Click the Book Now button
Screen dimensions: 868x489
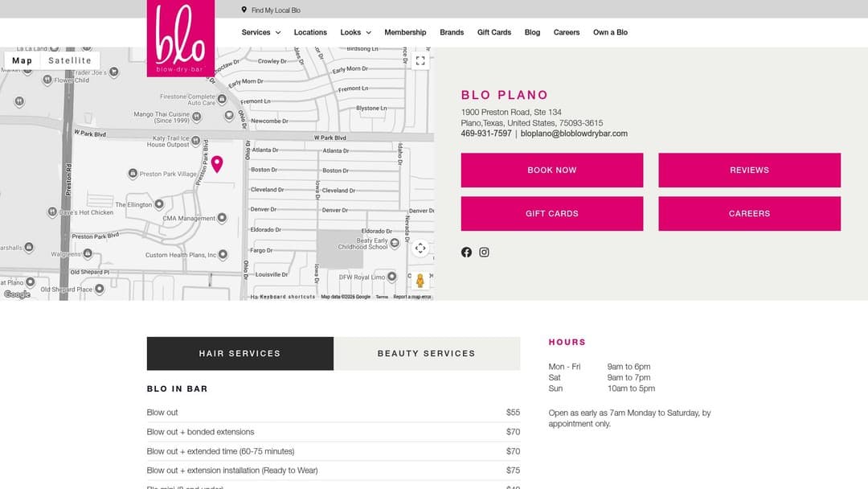coord(551,170)
